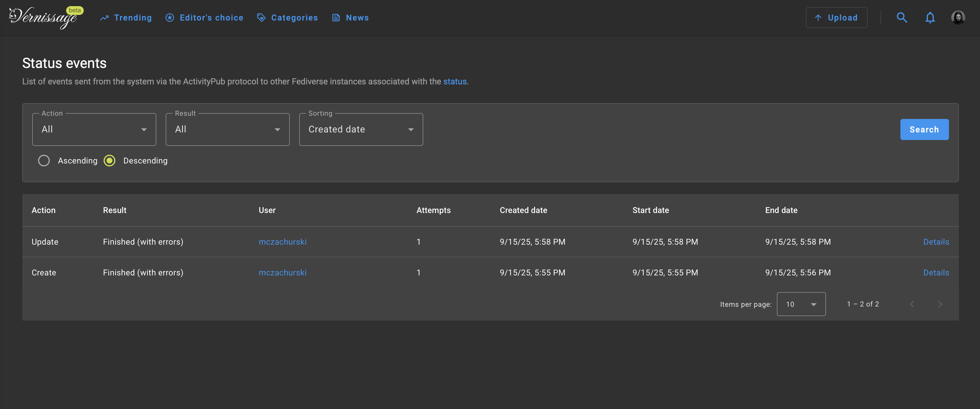Click the Categories tag icon

click(261, 18)
